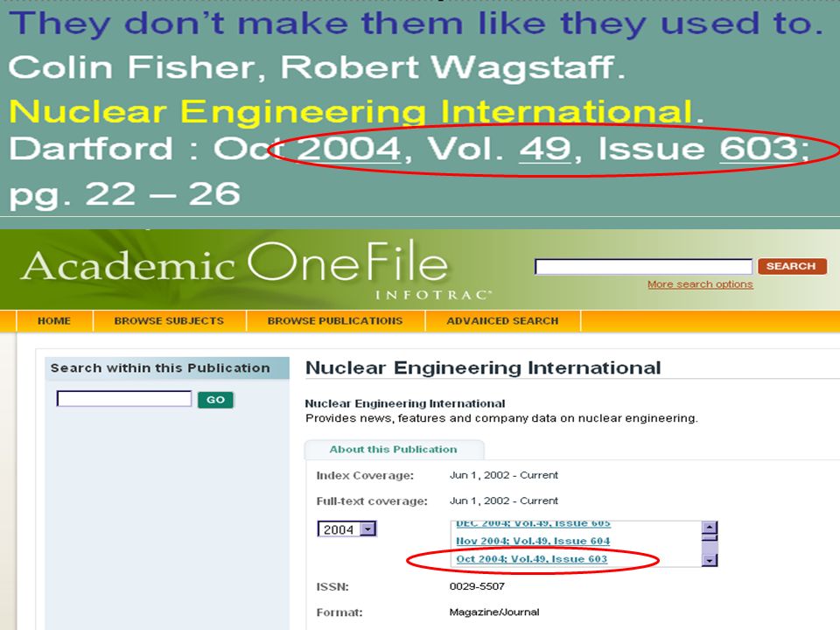Open the 2004 year dropdown

point(347,529)
